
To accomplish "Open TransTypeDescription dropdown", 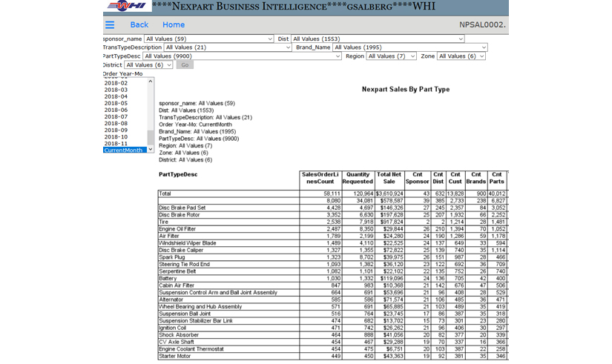I will [x=228, y=47].
